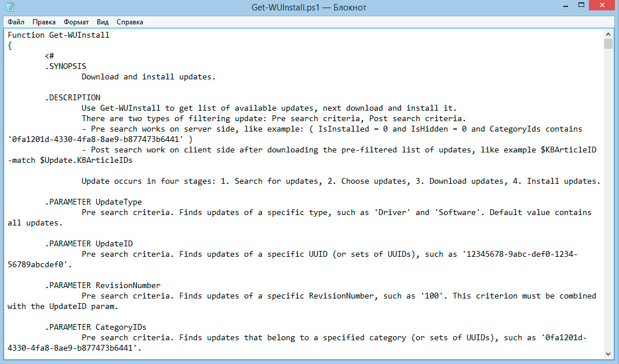
Task: Open the Справка menu
Action: click(130, 22)
